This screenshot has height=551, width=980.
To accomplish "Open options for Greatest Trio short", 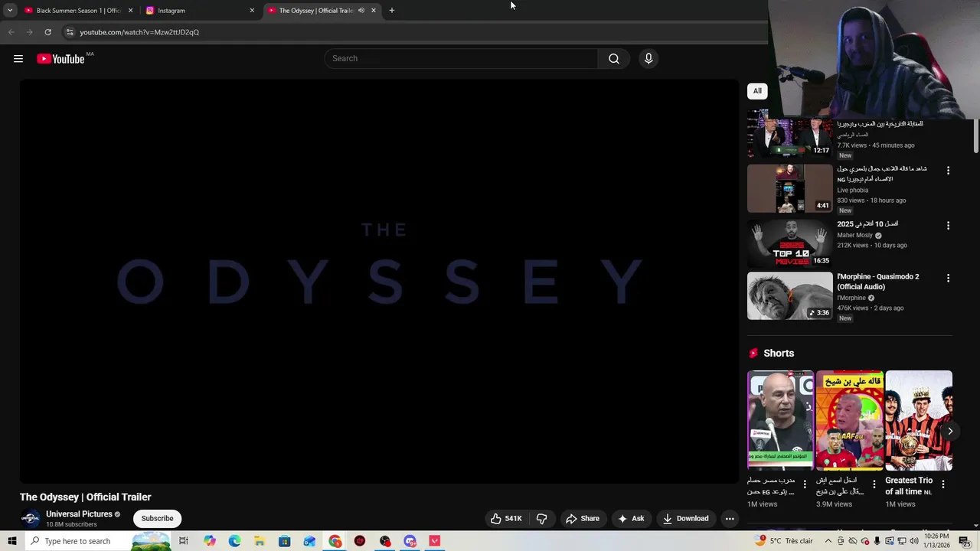I will 943,484.
